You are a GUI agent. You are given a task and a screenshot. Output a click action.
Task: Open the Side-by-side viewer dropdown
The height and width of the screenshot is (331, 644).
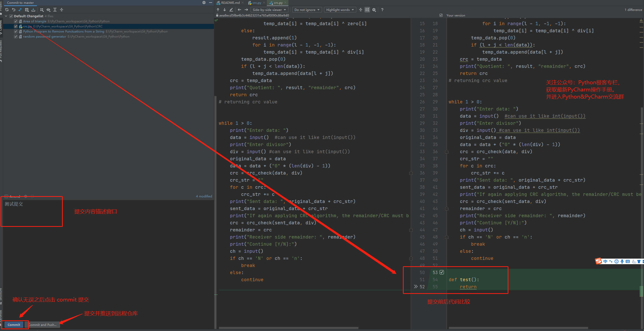[x=269, y=10]
